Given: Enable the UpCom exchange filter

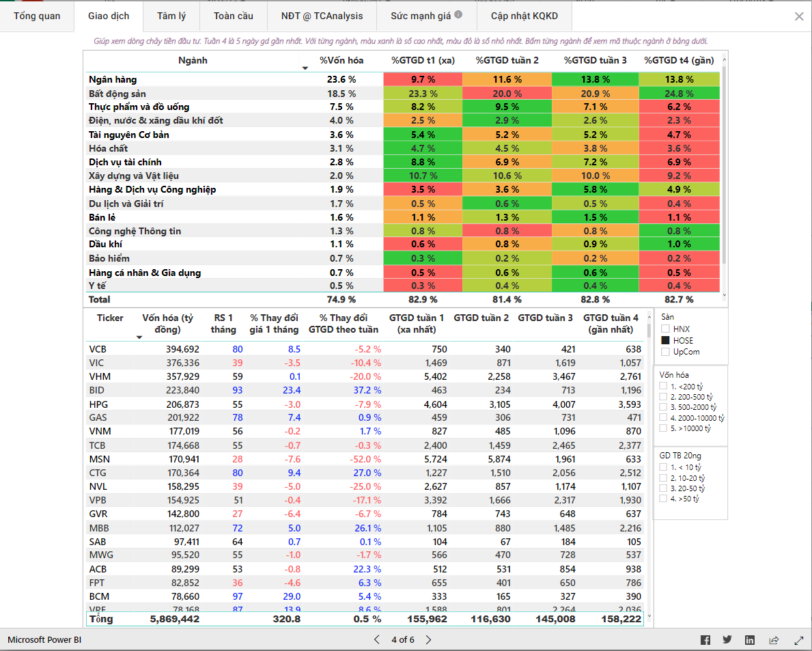Looking at the screenshot, I should (664, 352).
